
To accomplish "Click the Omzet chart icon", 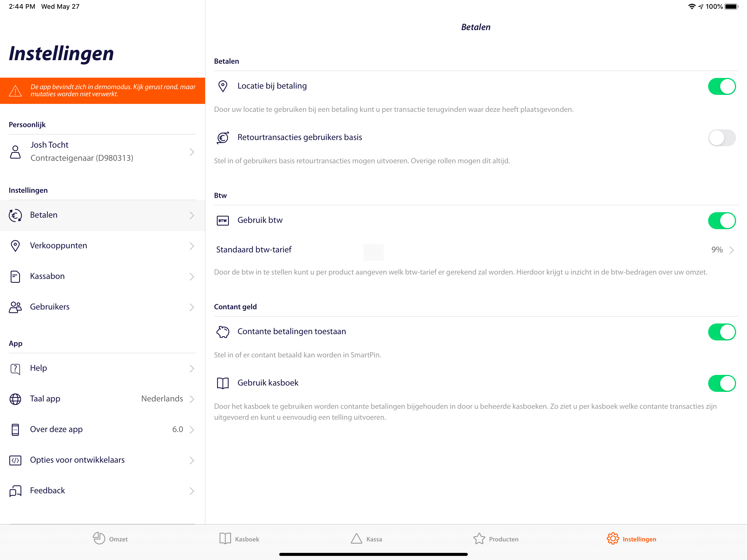I will pos(99,539).
